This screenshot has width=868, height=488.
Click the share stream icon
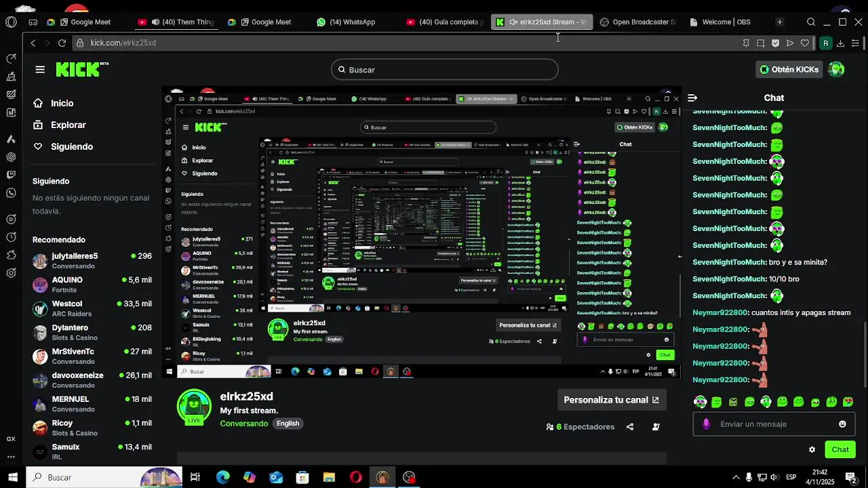point(630,426)
